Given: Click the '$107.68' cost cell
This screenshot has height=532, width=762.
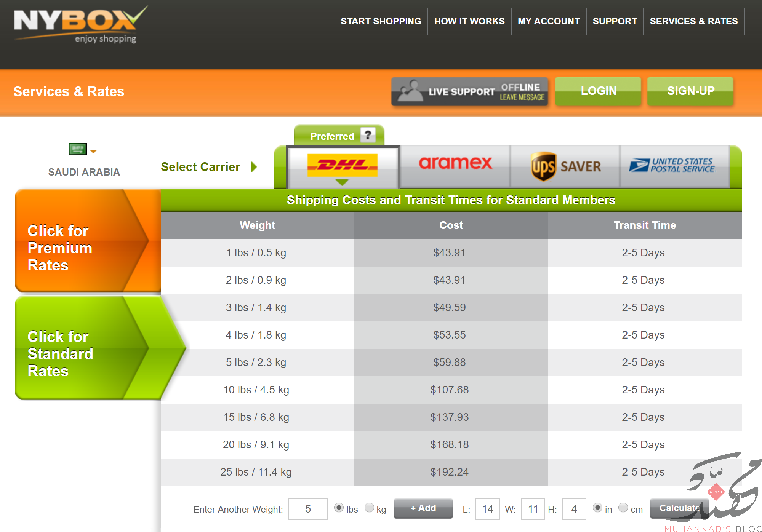Looking at the screenshot, I should [451, 390].
